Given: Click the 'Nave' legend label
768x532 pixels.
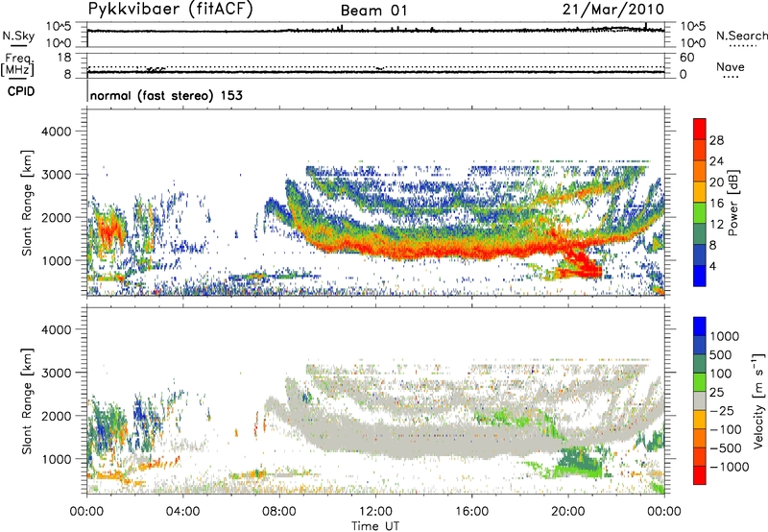Looking at the screenshot, I should (731, 66).
